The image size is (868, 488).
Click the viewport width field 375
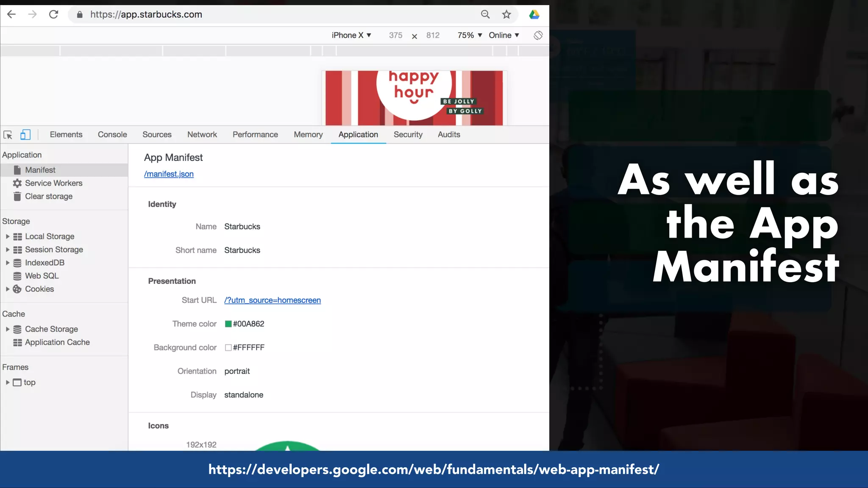point(395,35)
